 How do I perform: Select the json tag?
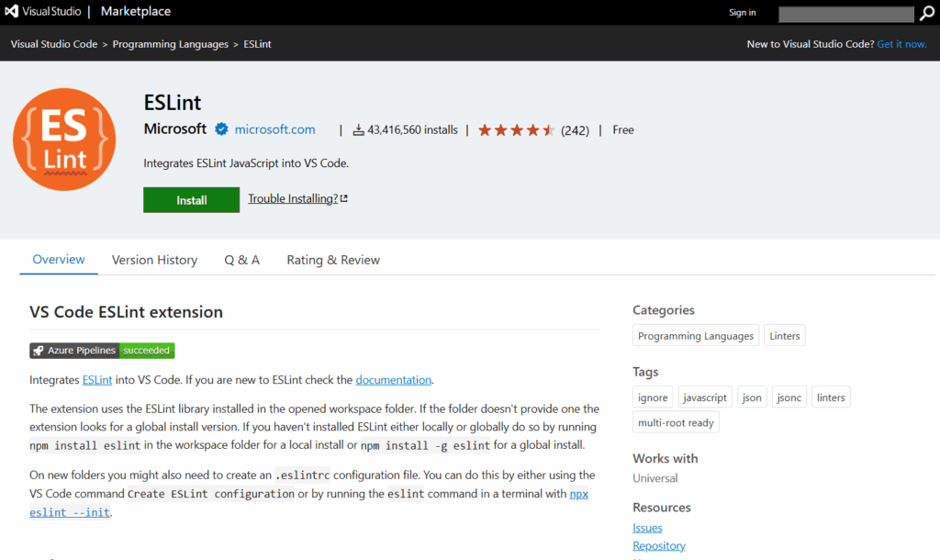(752, 398)
